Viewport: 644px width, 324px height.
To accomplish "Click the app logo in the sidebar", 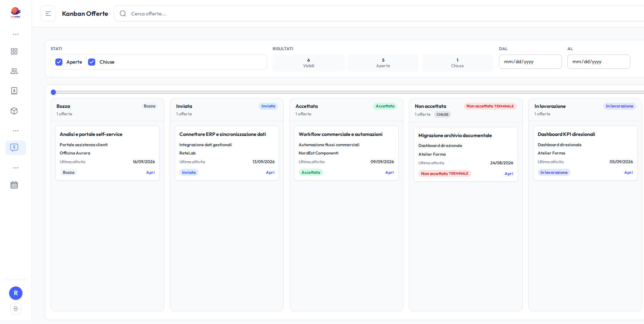I will point(15,13).
